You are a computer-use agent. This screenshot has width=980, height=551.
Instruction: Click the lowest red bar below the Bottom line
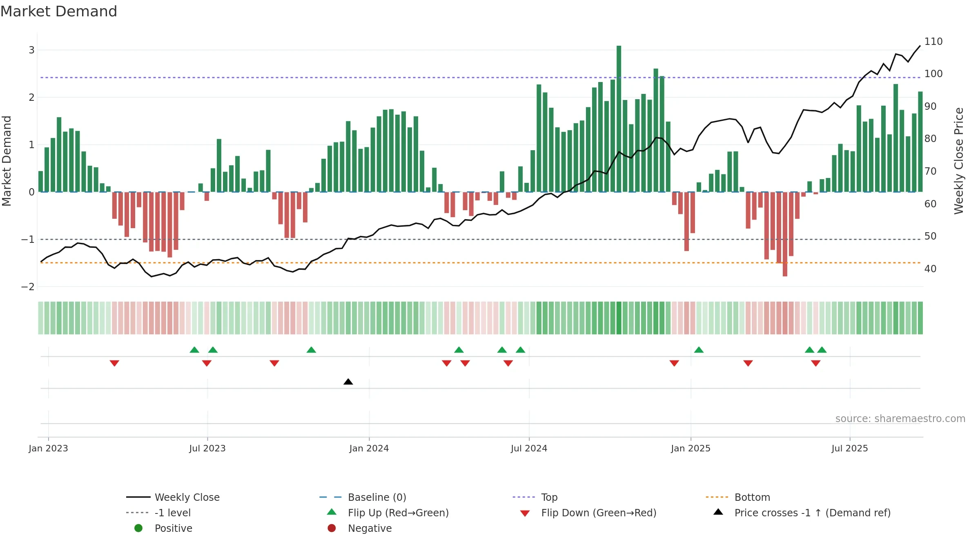[785, 234]
